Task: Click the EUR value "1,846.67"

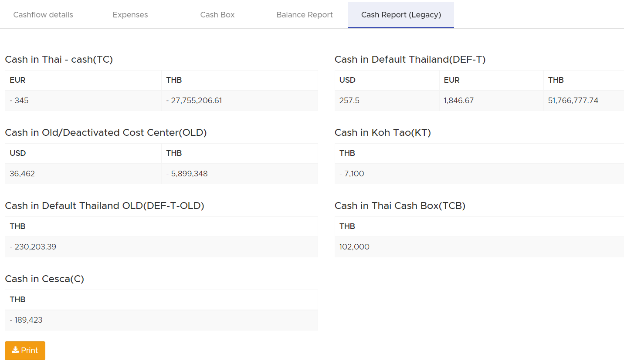Action: pyautogui.click(x=459, y=101)
